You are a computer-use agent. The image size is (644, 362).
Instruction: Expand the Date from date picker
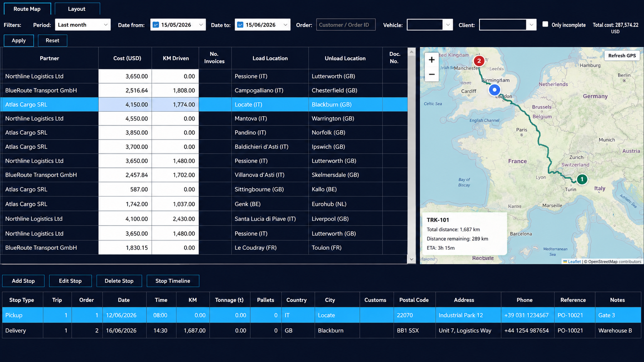(201, 25)
